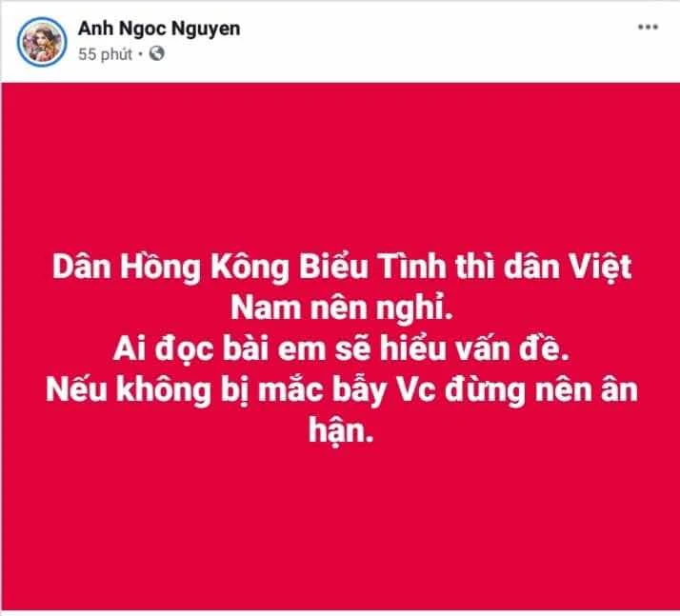Open the three-dots post options menu

click(x=648, y=28)
